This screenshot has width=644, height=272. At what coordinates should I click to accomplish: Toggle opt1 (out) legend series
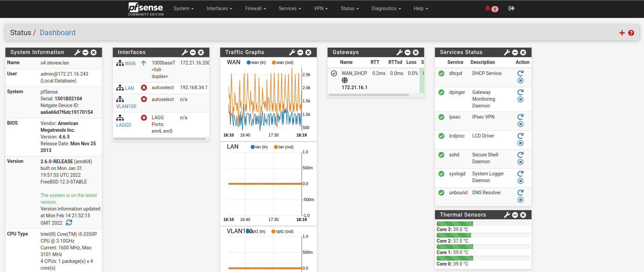click(x=282, y=231)
